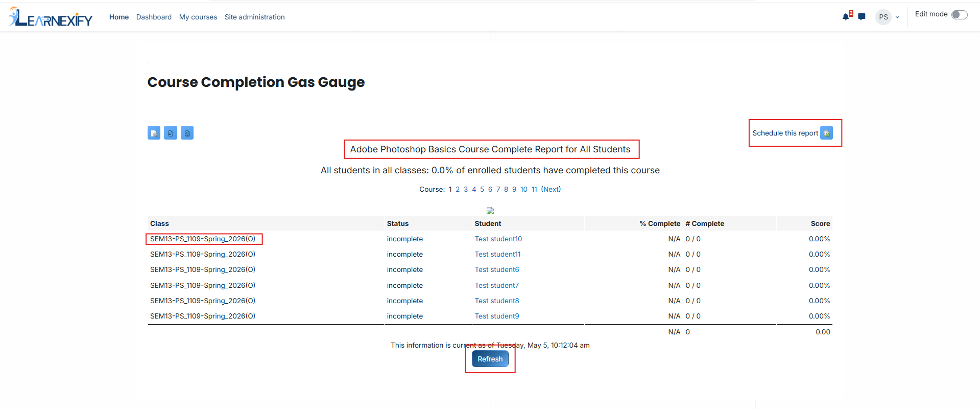980x409 pixels.
Task: Open the report settings page-with-gear icon
Action: tap(154, 133)
